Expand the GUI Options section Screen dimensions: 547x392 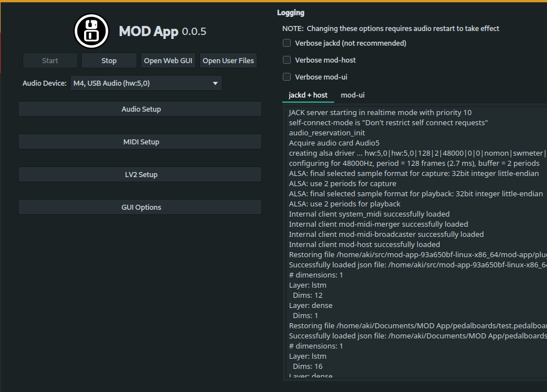click(x=141, y=208)
